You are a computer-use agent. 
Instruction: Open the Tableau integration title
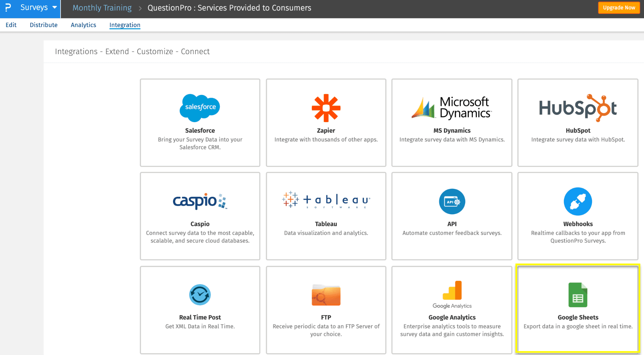pyautogui.click(x=326, y=224)
